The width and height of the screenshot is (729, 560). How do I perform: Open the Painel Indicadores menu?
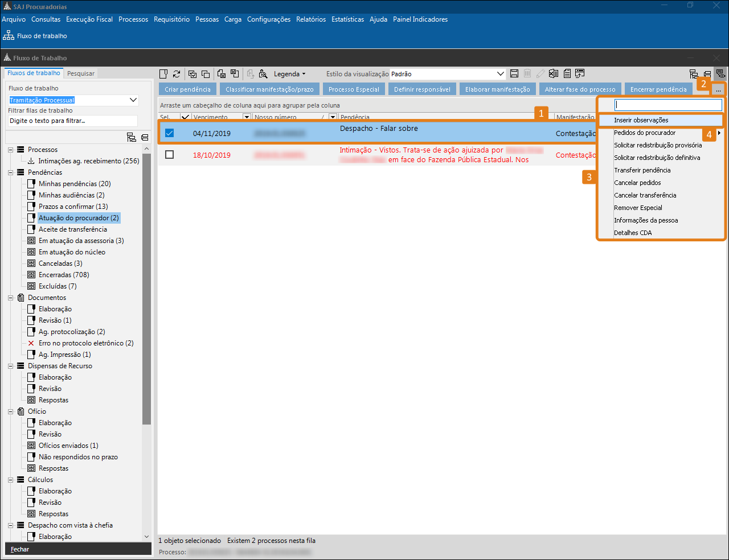(x=420, y=19)
